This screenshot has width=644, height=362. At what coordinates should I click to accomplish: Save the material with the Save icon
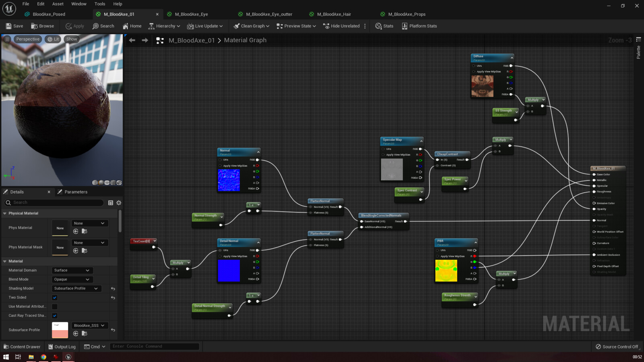(14, 26)
